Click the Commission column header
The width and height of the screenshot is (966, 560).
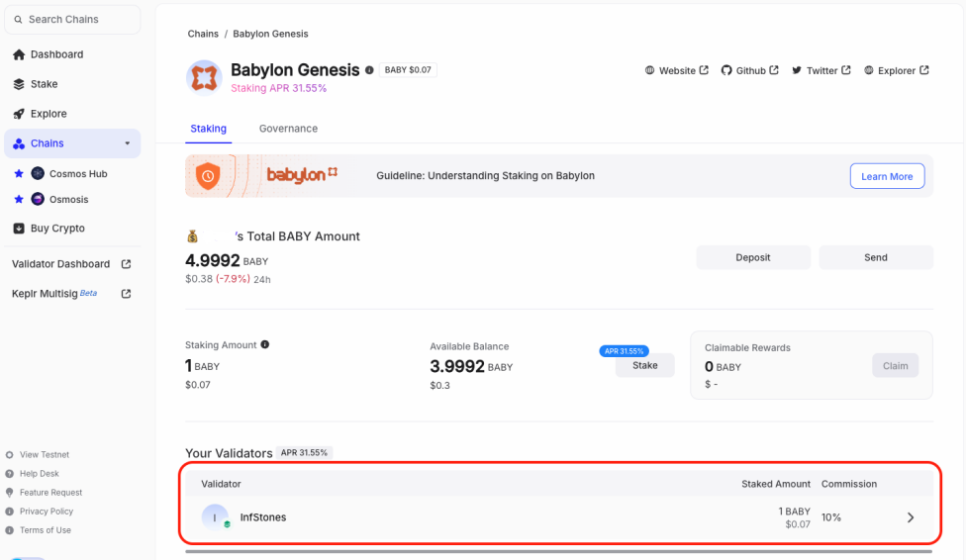point(849,484)
